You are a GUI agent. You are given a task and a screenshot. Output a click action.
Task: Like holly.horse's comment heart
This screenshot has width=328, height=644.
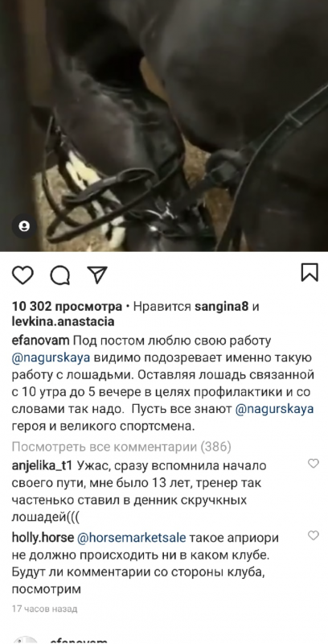[314, 535]
